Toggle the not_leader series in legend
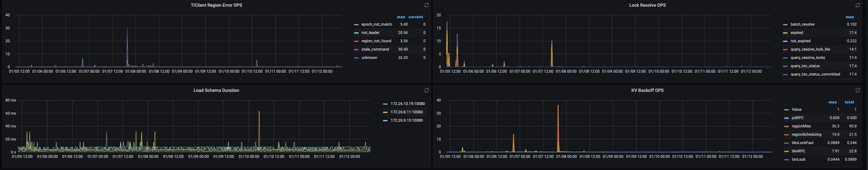 tap(370, 33)
